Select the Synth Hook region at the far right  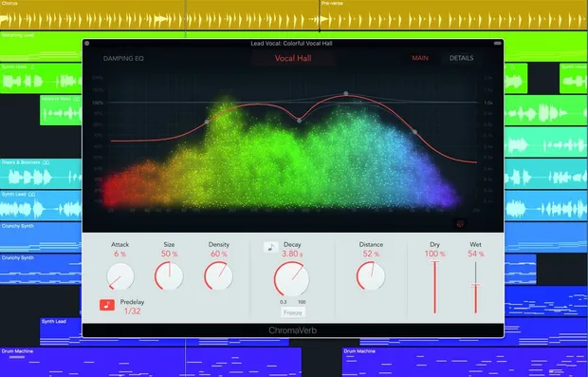574,79
